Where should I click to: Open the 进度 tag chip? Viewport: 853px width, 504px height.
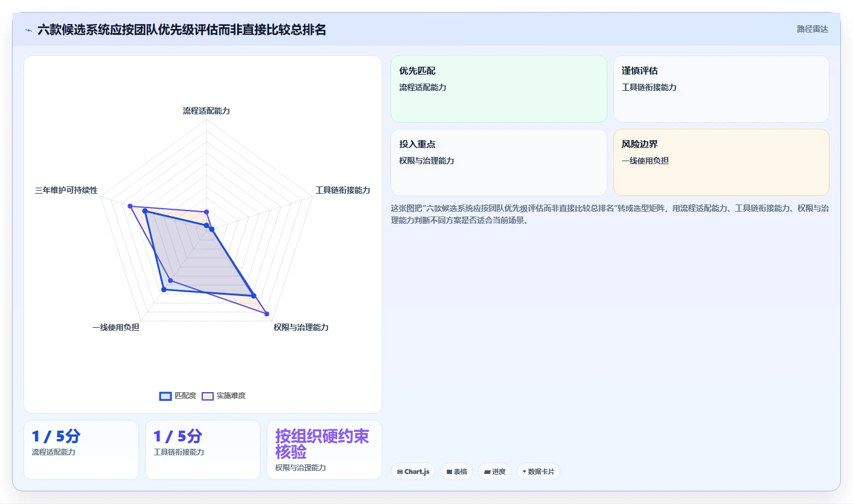click(x=495, y=472)
